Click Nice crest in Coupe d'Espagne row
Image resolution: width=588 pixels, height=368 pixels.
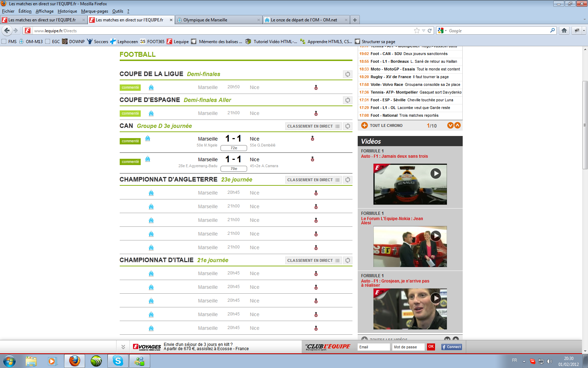[x=316, y=113]
